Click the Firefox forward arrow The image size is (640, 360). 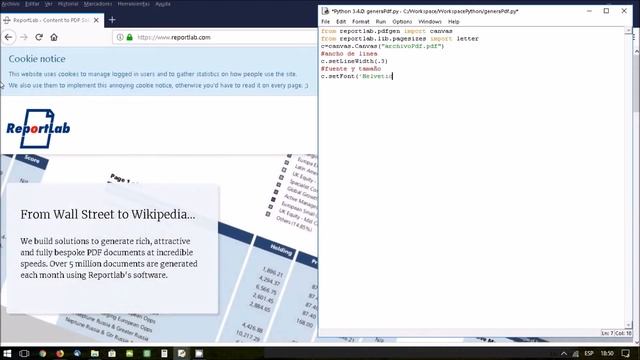pyautogui.click(x=24, y=37)
